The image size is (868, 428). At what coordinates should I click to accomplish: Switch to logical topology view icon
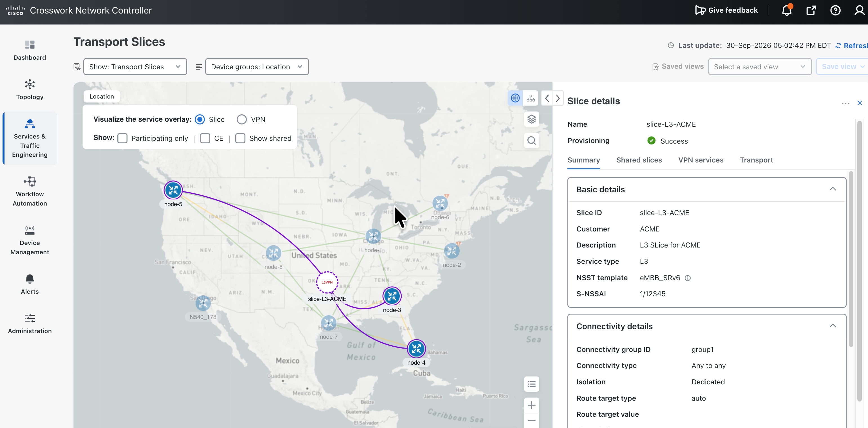point(531,98)
